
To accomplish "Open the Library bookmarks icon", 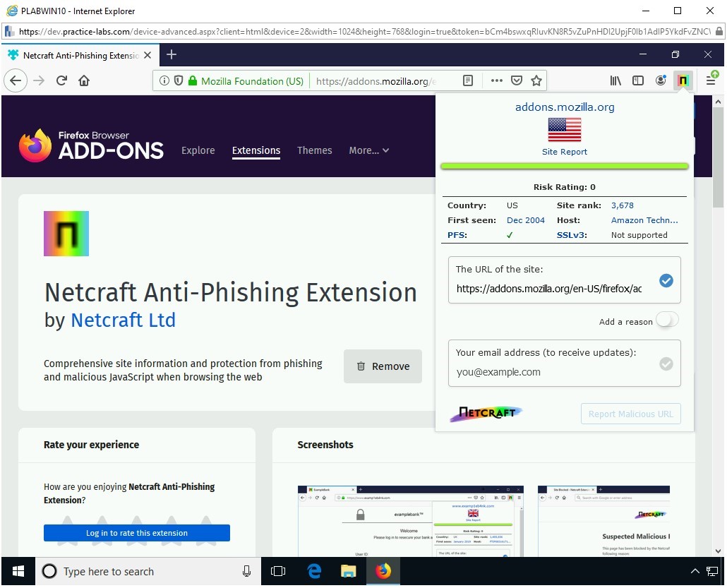I will coord(615,80).
